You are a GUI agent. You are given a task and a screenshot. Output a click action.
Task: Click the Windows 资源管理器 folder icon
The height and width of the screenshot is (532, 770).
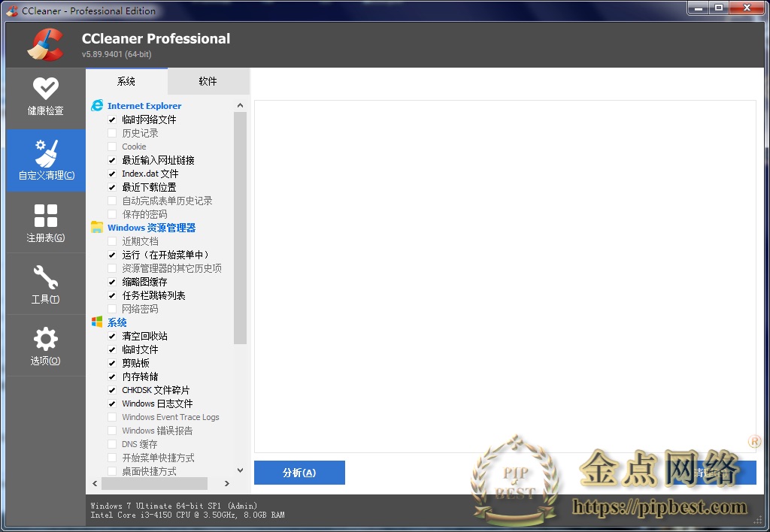[x=97, y=227]
